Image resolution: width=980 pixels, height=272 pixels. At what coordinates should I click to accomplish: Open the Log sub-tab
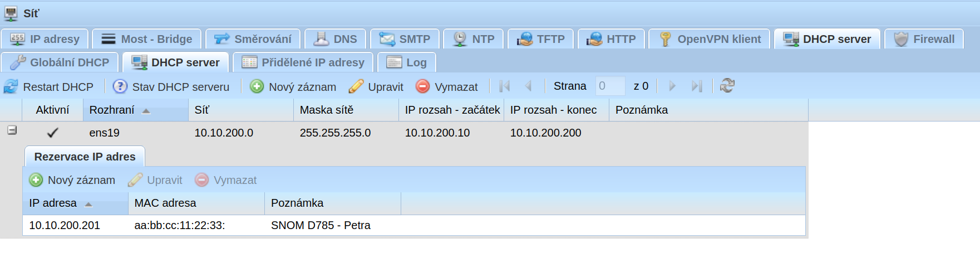point(407,62)
